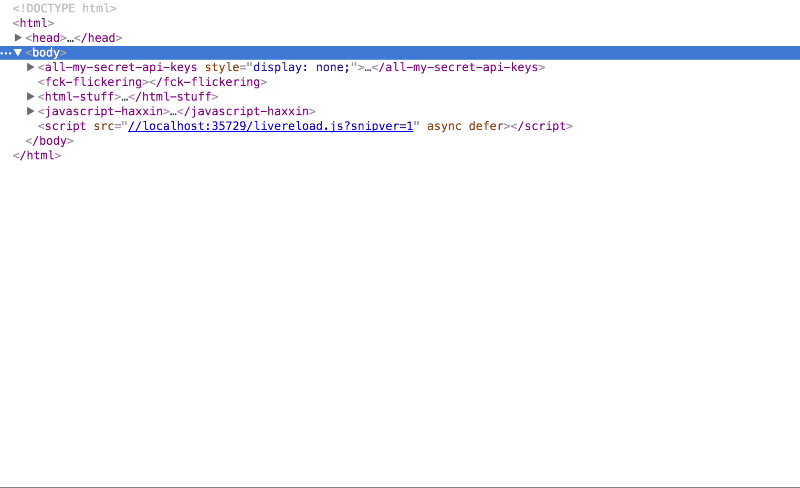
Task: Expand the html-stuff element
Action: click(x=31, y=96)
